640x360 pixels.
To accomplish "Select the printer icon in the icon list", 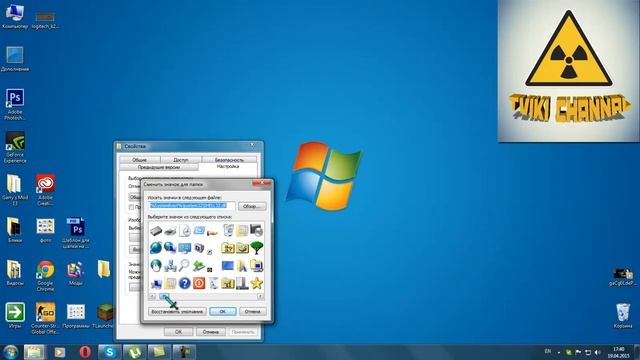I will pyautogui.click(x=170, y=231).
